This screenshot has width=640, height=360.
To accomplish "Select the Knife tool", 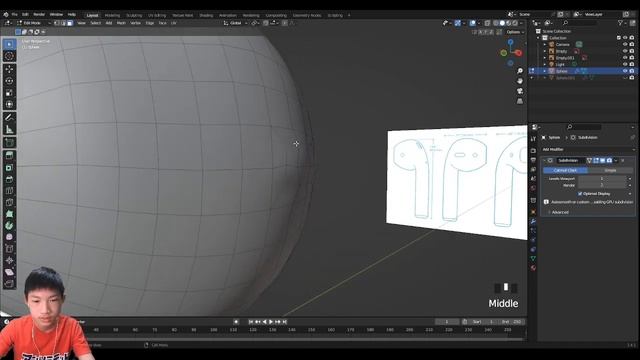I will point(9,202).
